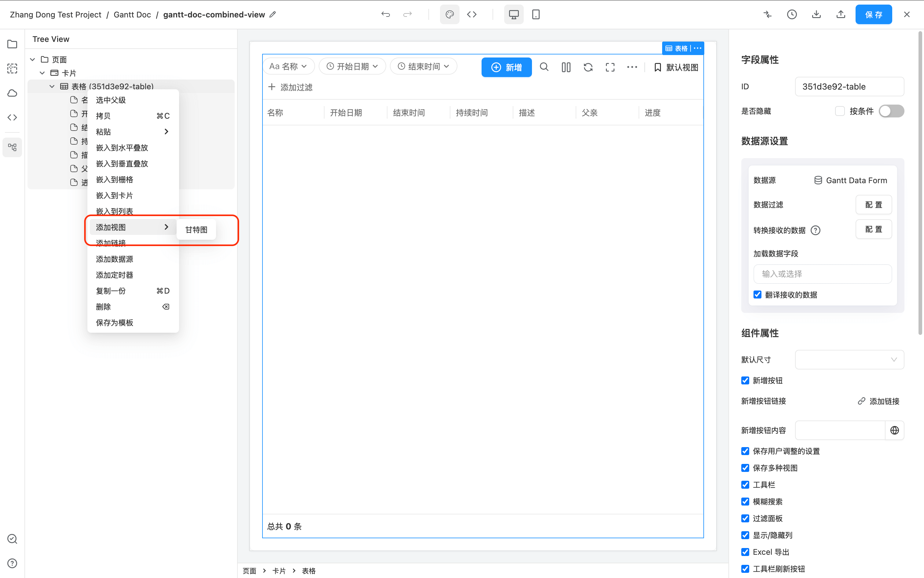
Task: Uncheck 显示/隐藏列 checkbox
Action: 745,535
